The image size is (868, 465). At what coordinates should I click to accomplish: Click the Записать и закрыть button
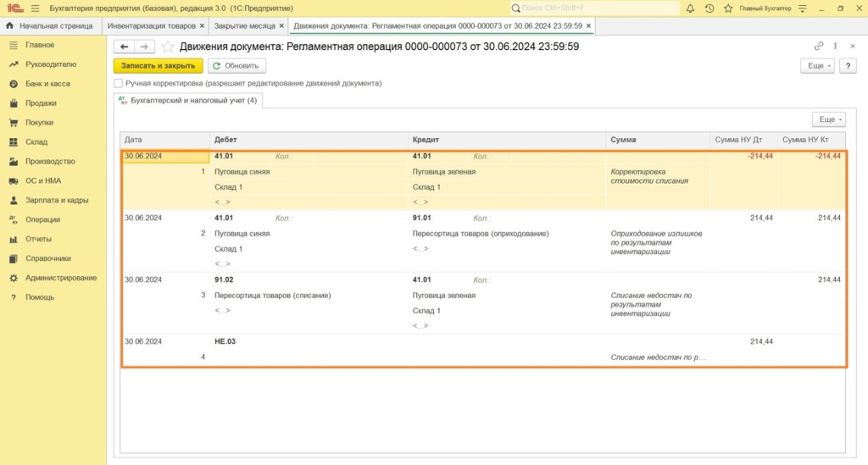tap(159, 65)
